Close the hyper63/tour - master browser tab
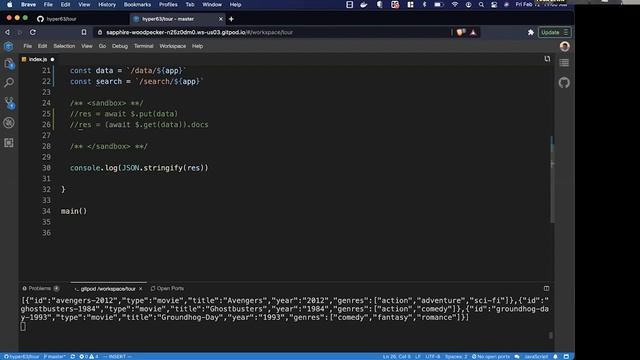Screen dimensions: 640x360 221,19
